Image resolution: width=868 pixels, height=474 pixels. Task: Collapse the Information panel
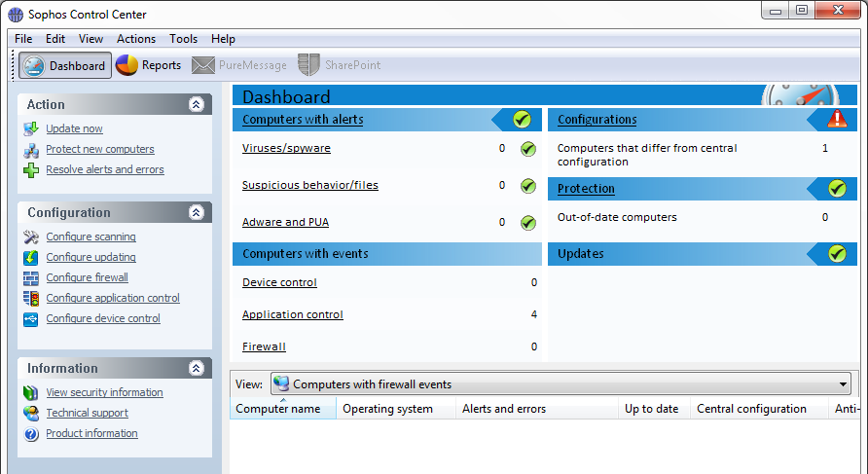(x=196, y=368)
